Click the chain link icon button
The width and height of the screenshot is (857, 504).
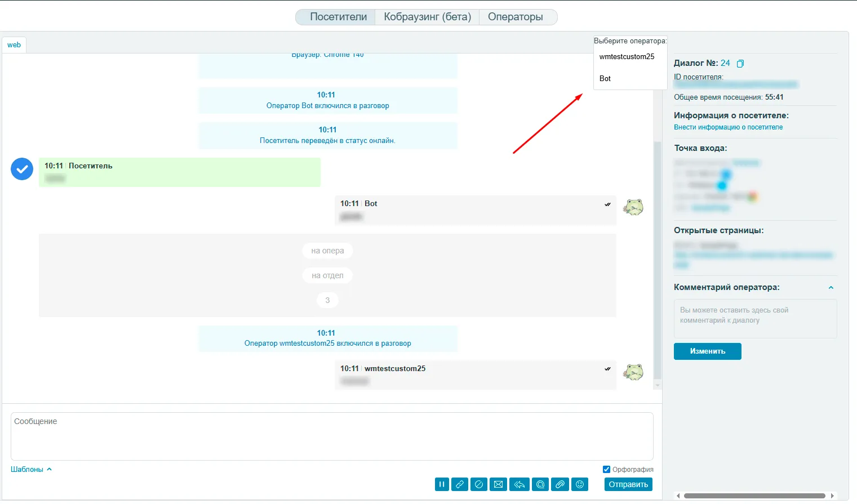[460, 484]
